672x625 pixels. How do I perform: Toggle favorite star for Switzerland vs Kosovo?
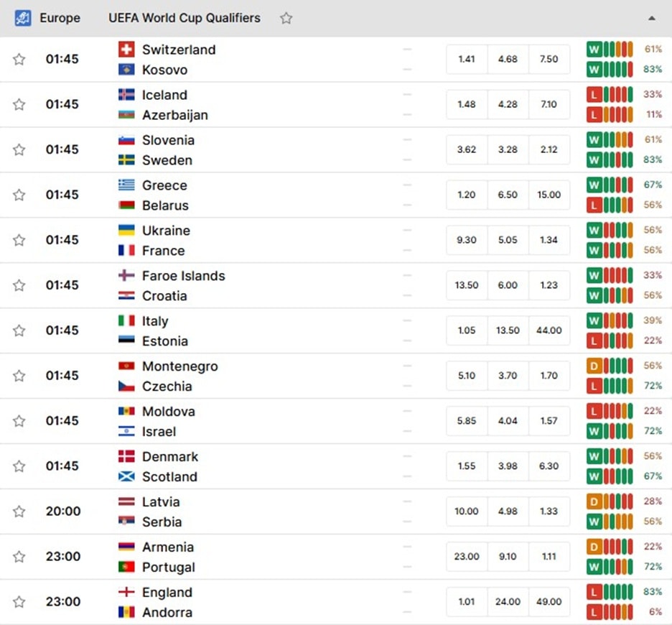(x=19, y=59)
